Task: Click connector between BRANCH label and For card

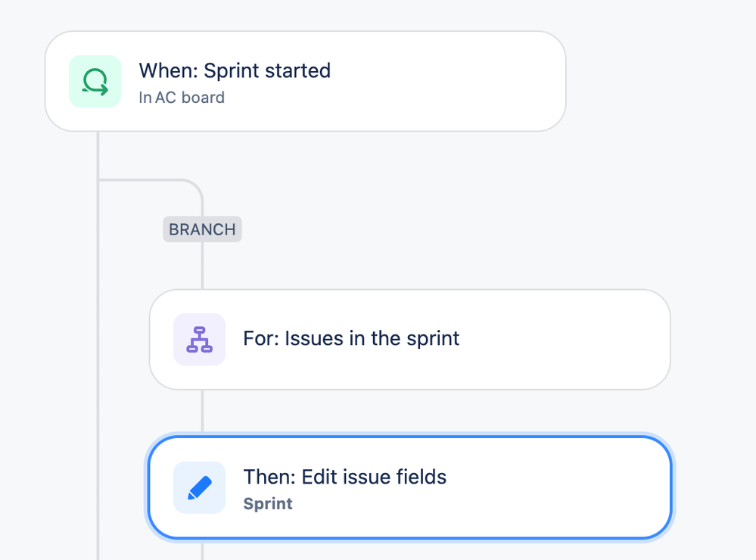Action: [202, 266]
